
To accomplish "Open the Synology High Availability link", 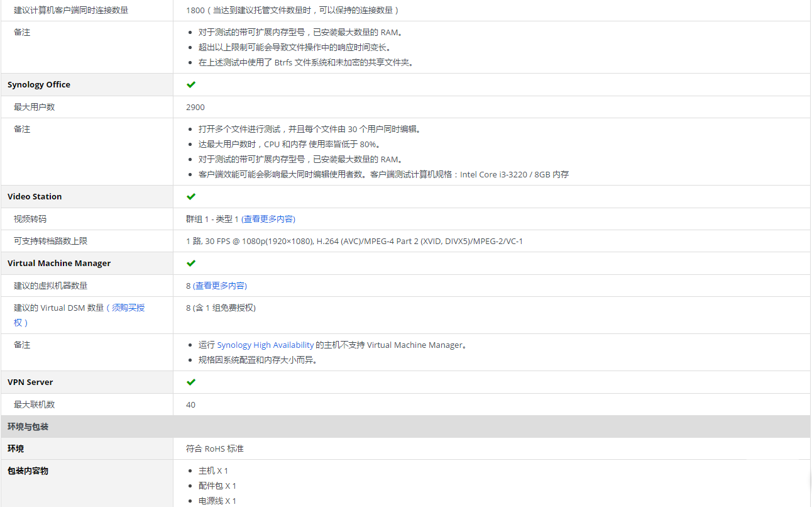I will 265,345.
